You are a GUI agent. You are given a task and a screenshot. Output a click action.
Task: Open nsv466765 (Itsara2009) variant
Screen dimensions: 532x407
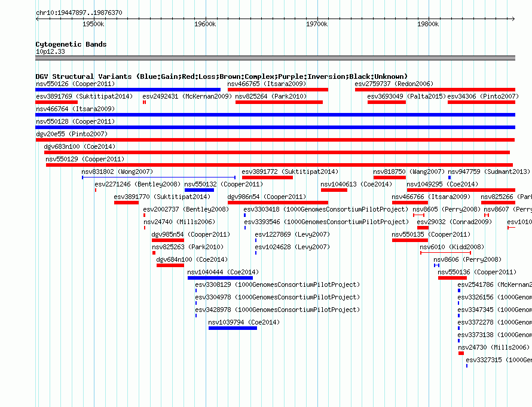[x=267, y=84]
